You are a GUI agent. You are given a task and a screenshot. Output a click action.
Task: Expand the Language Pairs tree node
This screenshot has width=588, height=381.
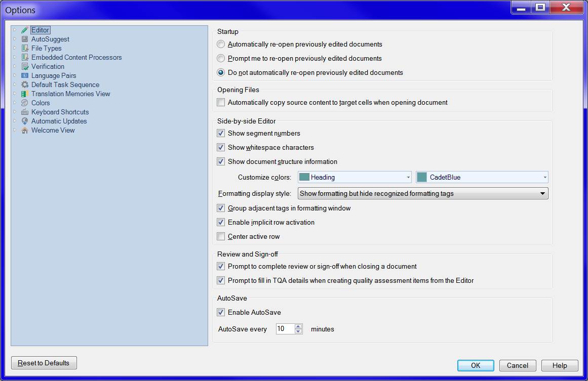pos(15,75)
